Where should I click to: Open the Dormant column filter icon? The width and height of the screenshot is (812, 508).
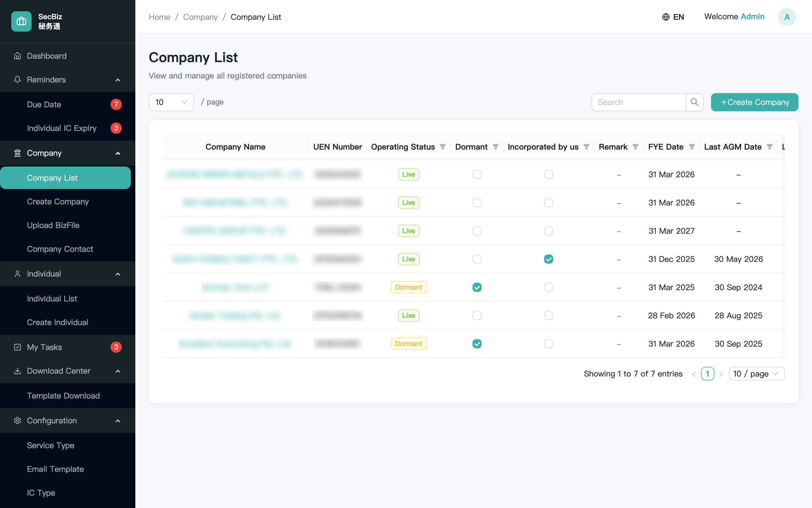(x=496, y=147)
